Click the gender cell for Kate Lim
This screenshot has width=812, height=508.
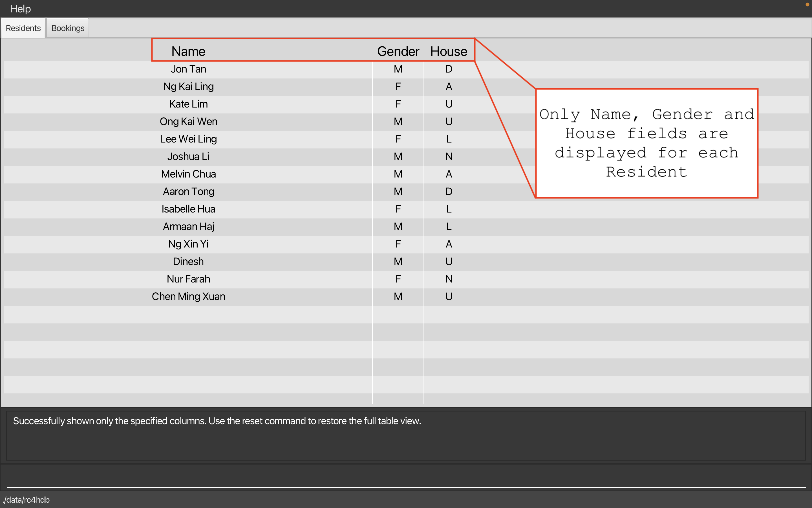click(398, 104)
